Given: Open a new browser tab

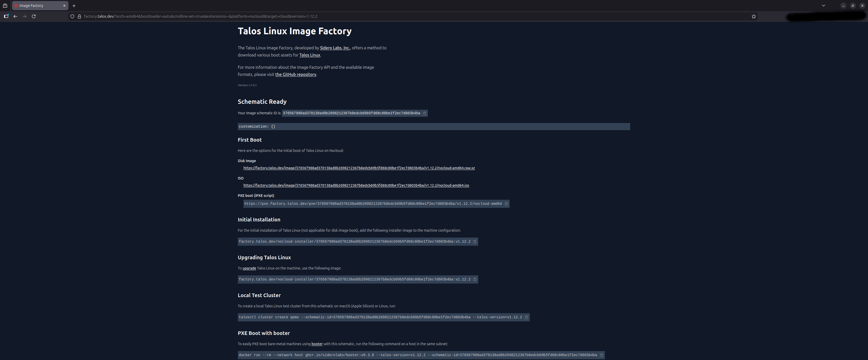Looking at the screenshot, I should [74, 6].
